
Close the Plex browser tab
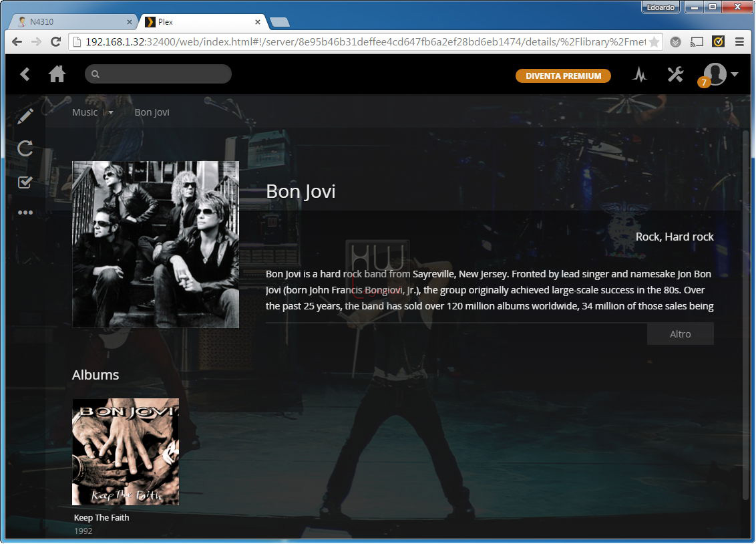(258, 21)
